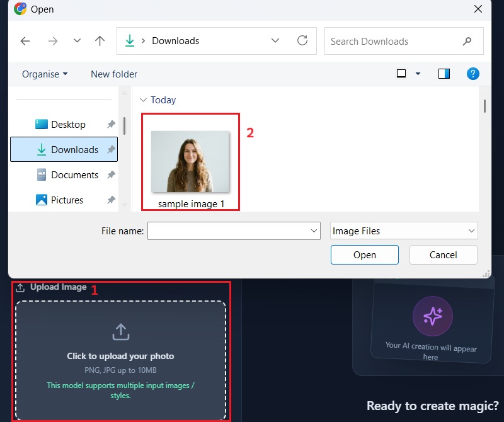This screenshot has width=504, height=422.
Task: Click 'PNG, JPG up to 10MB' text
Action: (x=120, y=370)
